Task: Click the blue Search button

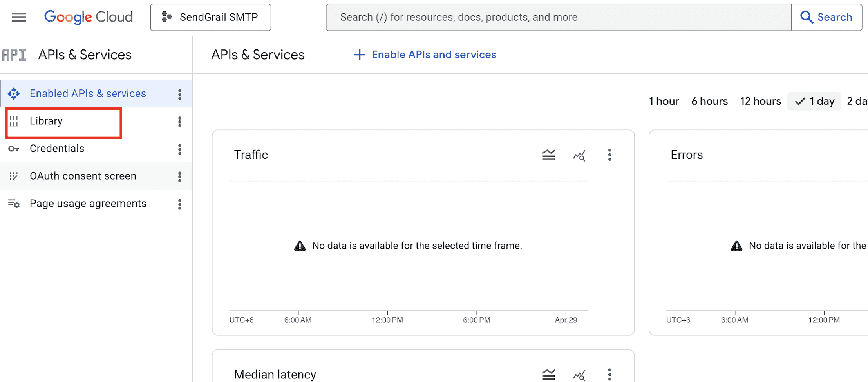Action: [x=826, y=17]
